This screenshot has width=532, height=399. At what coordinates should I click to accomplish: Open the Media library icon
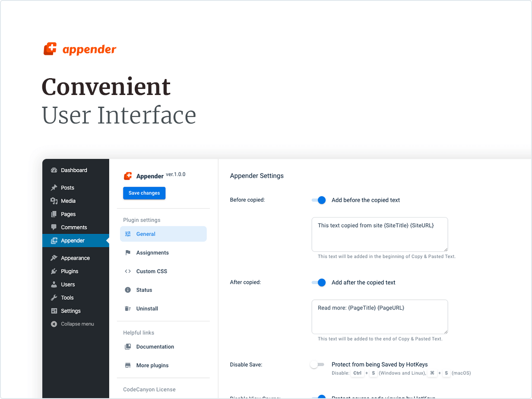[x=54, y=200]
